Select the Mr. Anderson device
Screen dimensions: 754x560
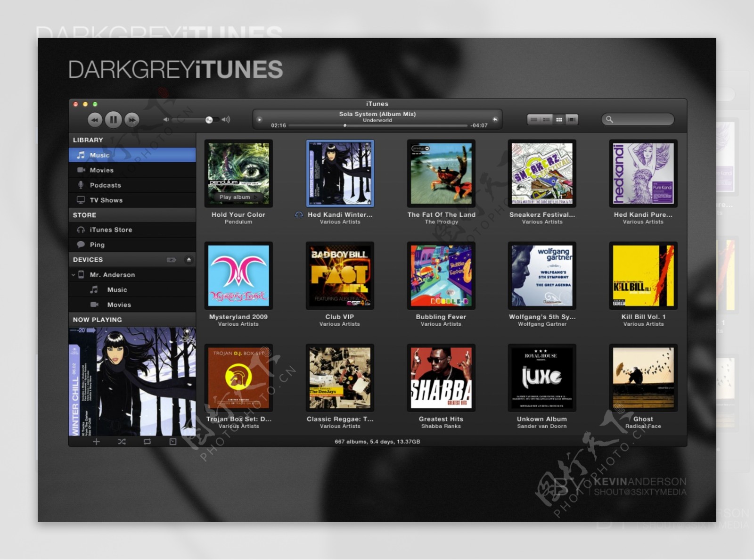[x=132, y=275]
